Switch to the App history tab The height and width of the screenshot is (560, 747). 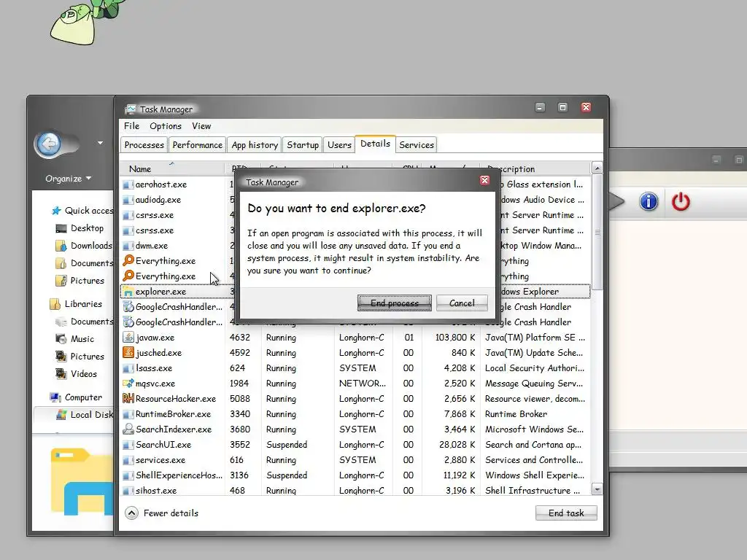point(255,145)
